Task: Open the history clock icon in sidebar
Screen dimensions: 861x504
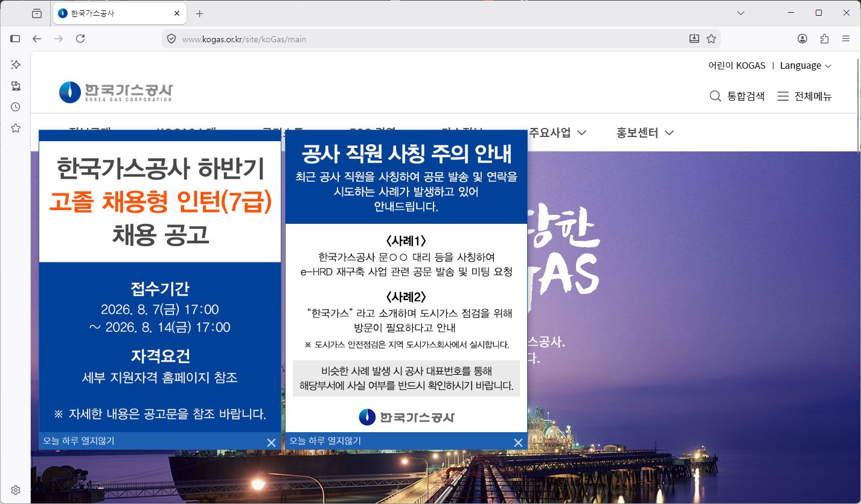Action: pos(16,107)
